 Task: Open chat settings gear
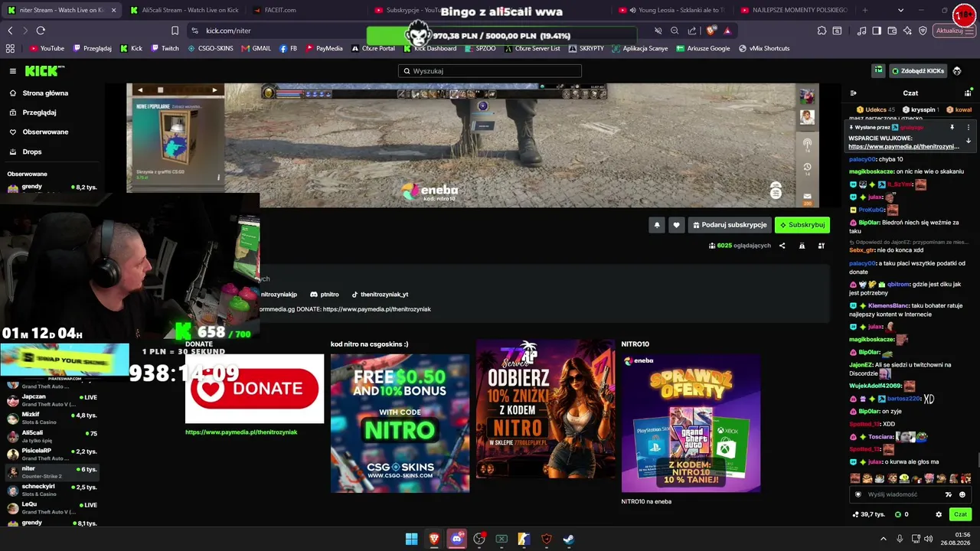pos(939,514)
